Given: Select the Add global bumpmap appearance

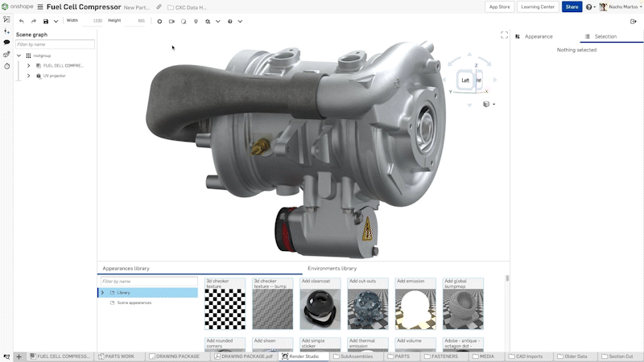Looking at the screenshot, I should [464, 304].
